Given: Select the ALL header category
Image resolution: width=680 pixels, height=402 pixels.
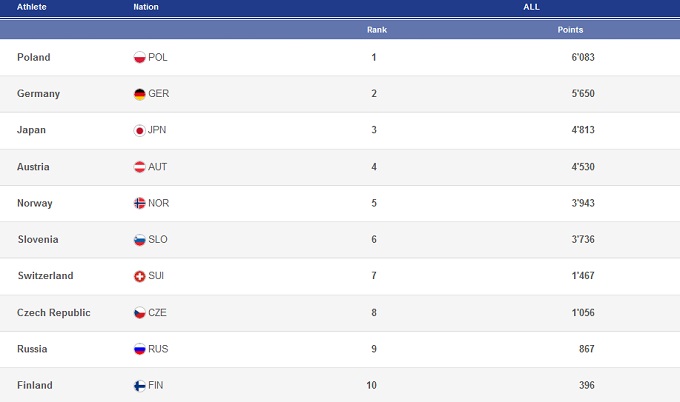Looking at the screenshot, I should coord(531,7).
